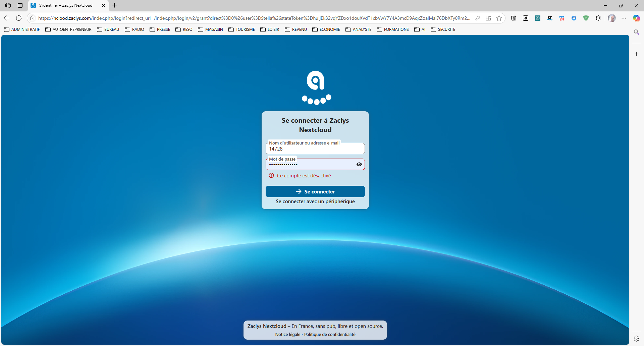Open the PDF24 extension
The width and height of the screenshot is (644, 346).
(562, 18)
